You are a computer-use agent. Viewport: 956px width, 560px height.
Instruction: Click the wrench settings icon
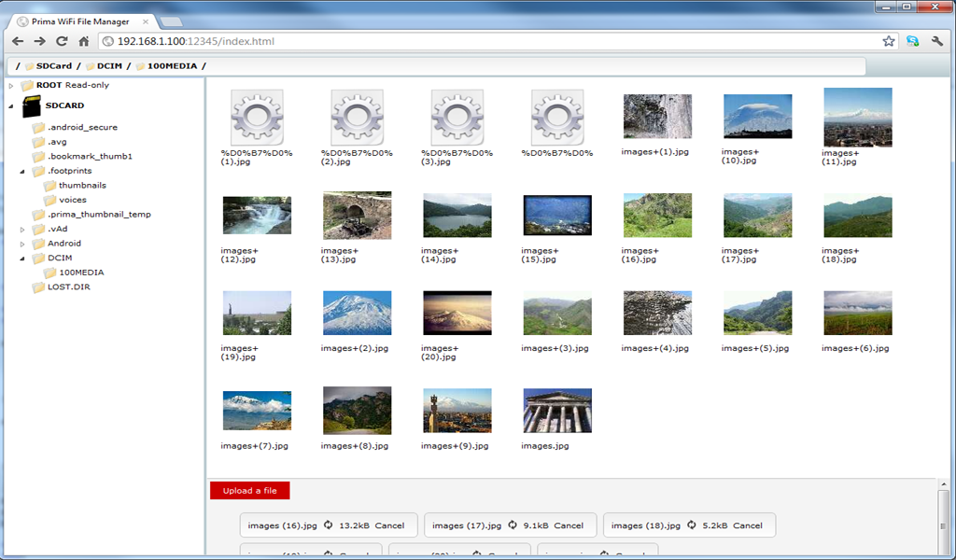coord(938,41)
